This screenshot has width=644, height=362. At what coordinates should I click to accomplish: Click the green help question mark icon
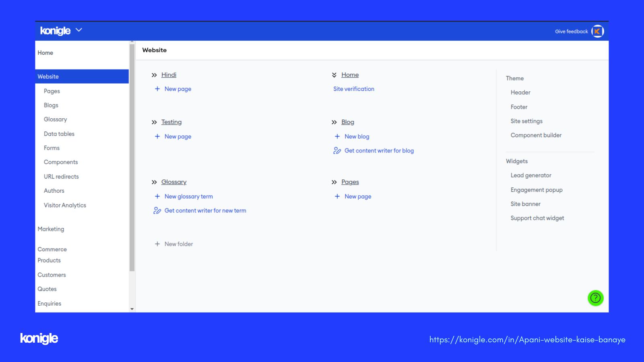point(595,298)
